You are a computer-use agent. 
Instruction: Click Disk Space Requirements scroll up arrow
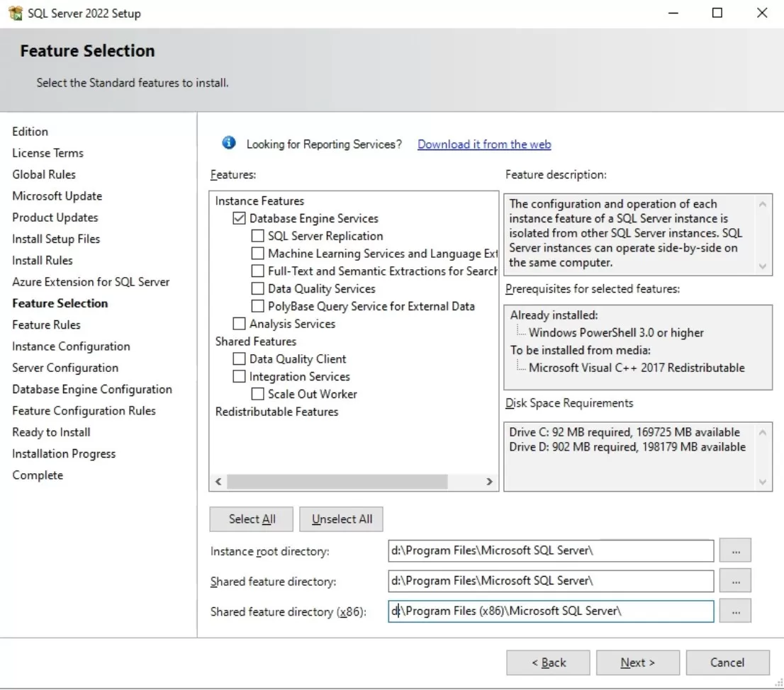coord(763,432)
